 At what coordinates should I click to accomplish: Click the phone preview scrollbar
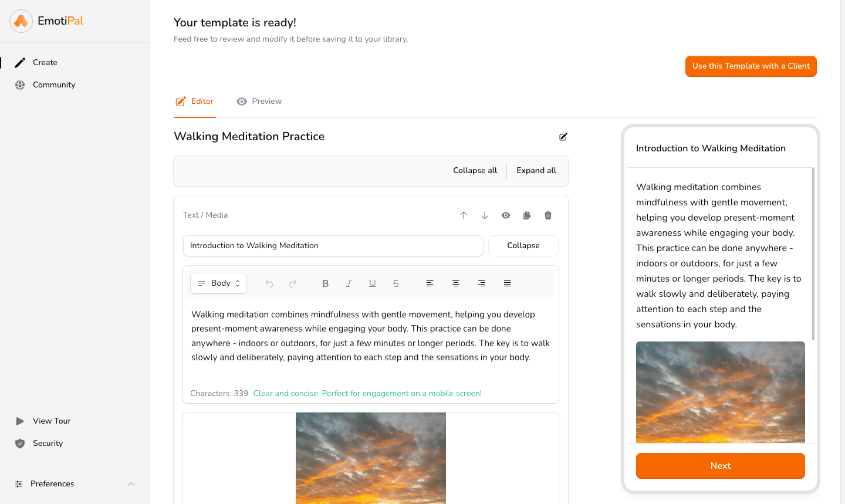813,253
